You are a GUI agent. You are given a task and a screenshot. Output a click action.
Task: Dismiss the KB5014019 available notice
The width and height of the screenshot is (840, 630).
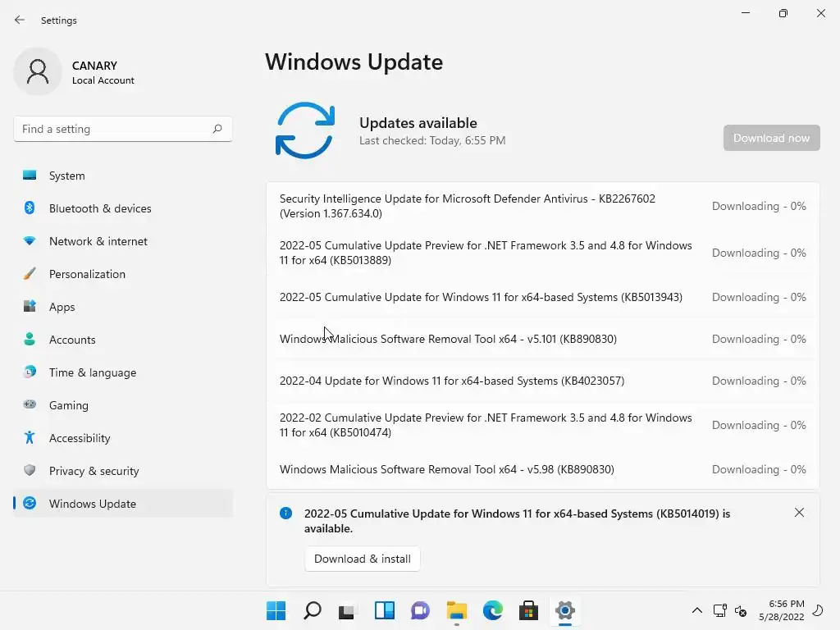point(799,513)
